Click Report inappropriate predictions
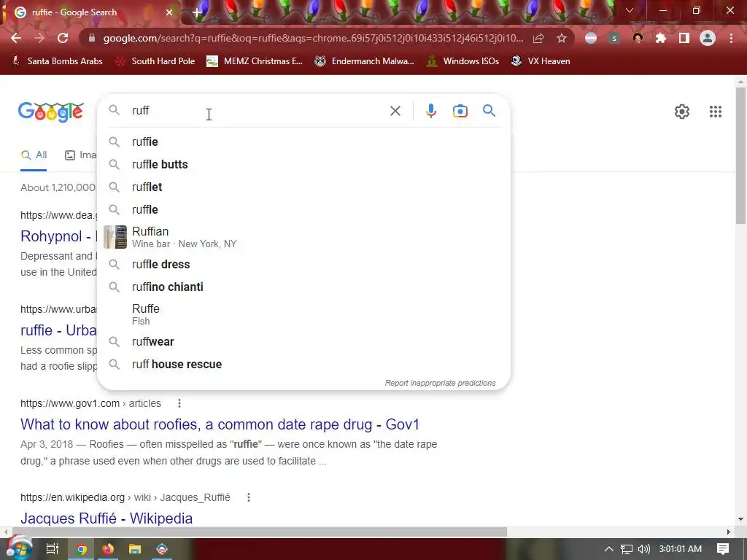This screenshot has height=560, width=747. pos(440,383)
